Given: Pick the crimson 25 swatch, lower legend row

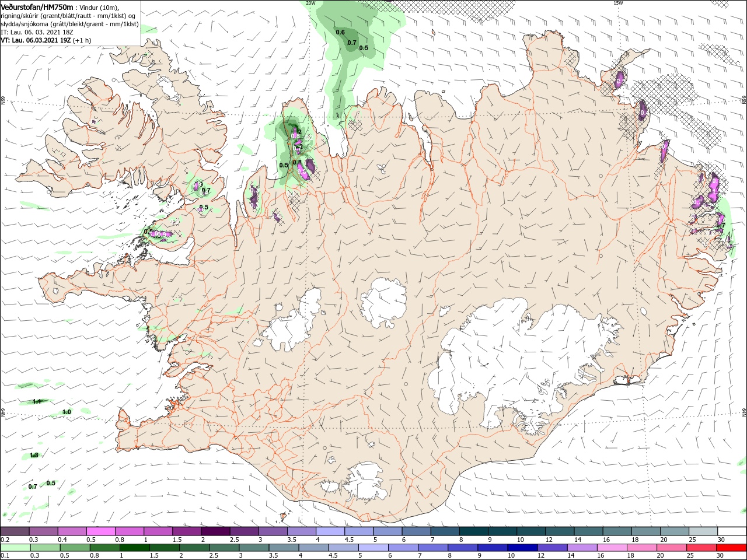Looking at the screenshot, I should pos(702,548).
